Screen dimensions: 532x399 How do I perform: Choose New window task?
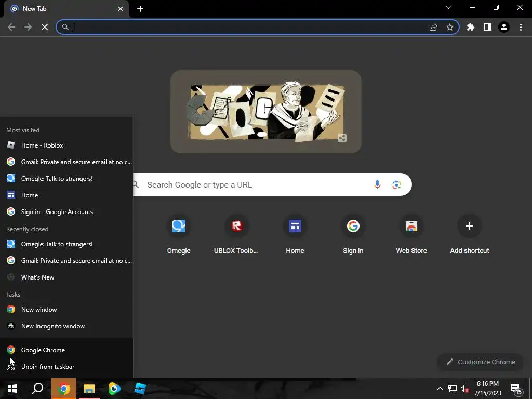pos(66,310)
